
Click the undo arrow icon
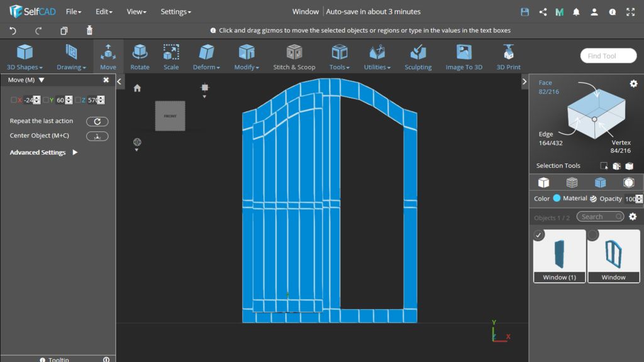click(13, 30)
